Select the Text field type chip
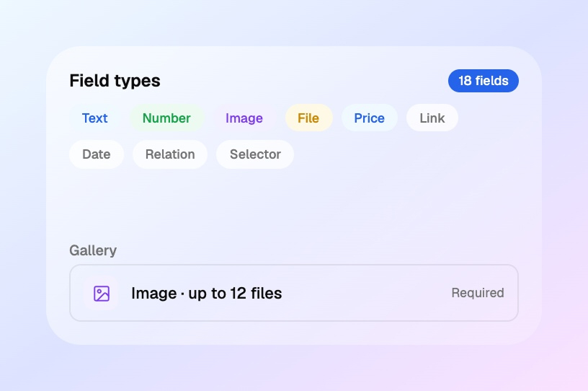Screen dimensions: 588x391 pos(95,118)
